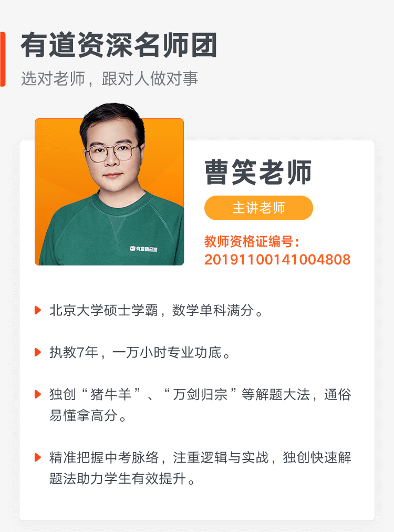Click certificate number 20191100141004808
This screenshot has width=394, height=532.
click(x=277, y=260)
